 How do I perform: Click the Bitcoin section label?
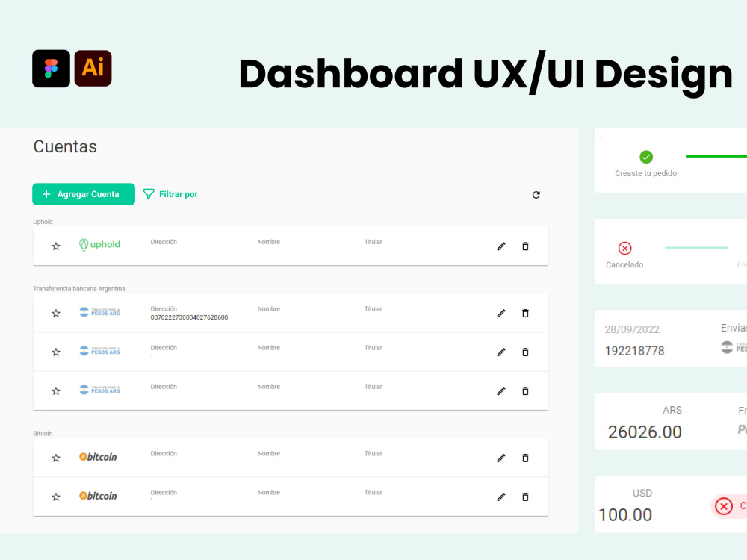tap(43, 434)
